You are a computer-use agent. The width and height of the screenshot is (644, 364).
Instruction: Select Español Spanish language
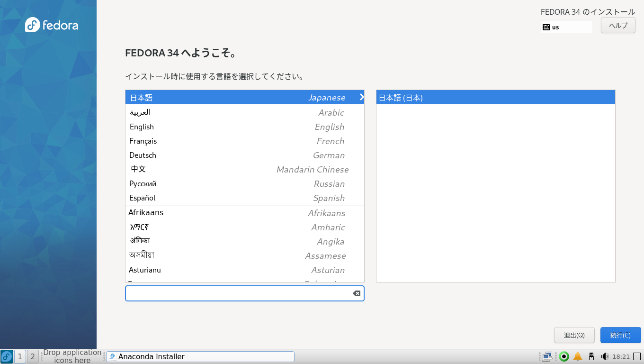pos(244,198)
